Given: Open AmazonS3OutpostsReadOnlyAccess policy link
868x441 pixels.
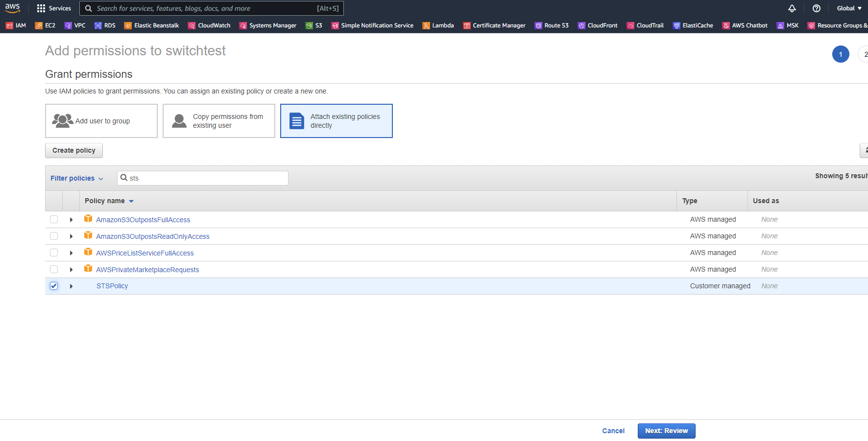Looking at the screenshot, I should 153,236.
